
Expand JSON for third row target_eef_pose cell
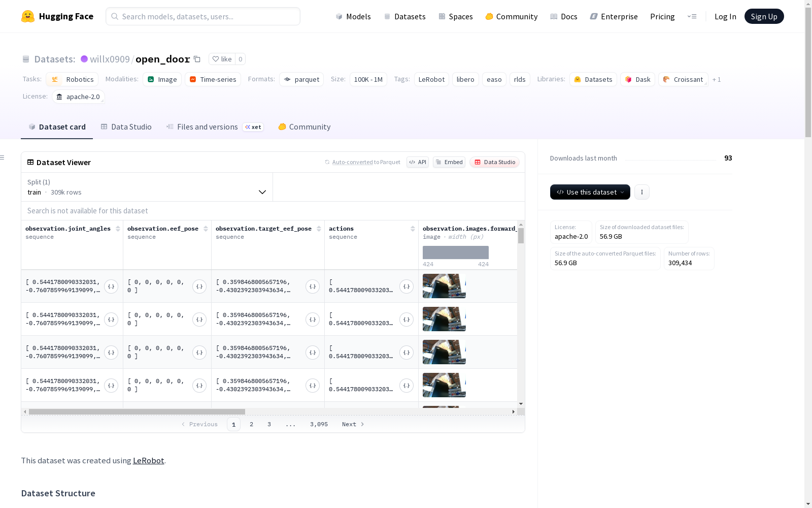point(313,353)
